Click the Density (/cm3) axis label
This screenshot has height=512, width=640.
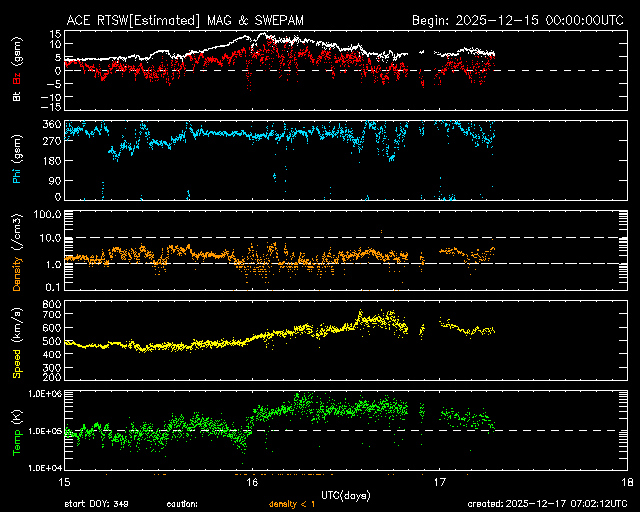click(x=16, y=254)
